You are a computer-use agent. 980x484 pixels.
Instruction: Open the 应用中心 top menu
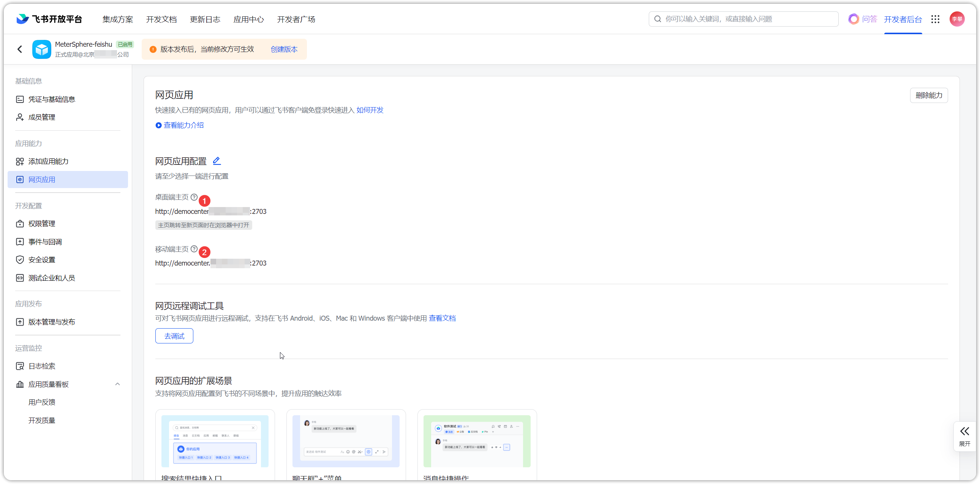(248, 19)
